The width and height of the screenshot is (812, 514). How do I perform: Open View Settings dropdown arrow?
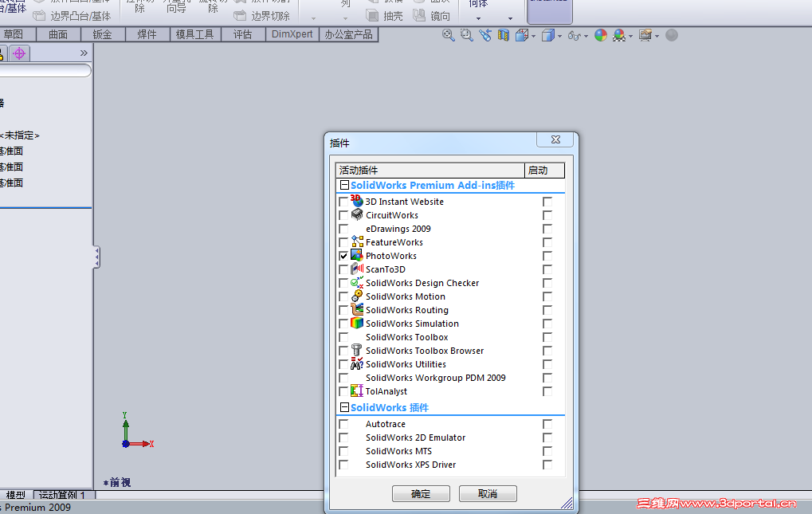coord(657,36)
